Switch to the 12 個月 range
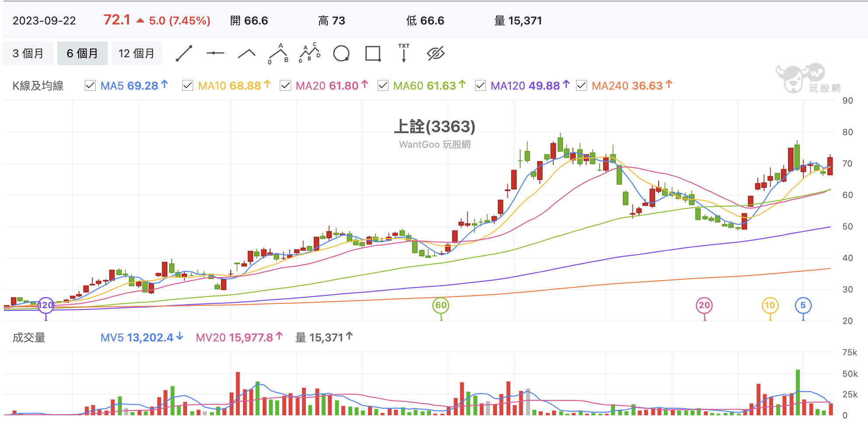Image resolution: width=868 pixels, height=424 pixels. click(x=136, y=53)
